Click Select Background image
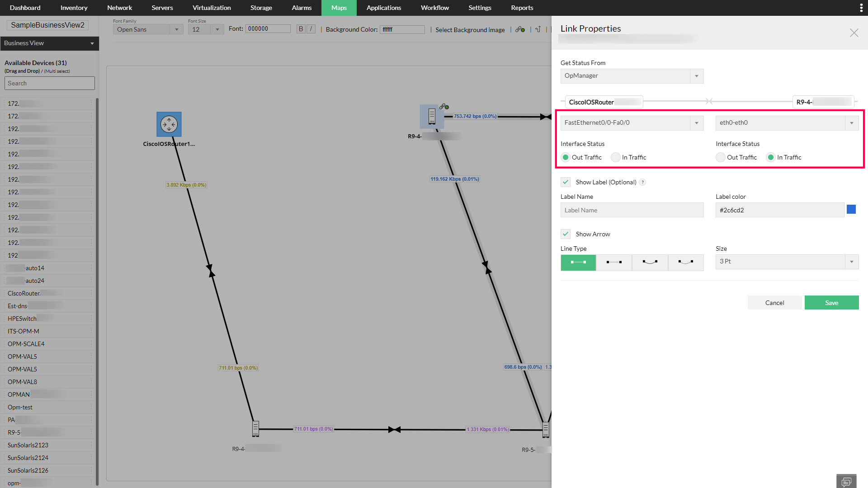 point(470,30)
